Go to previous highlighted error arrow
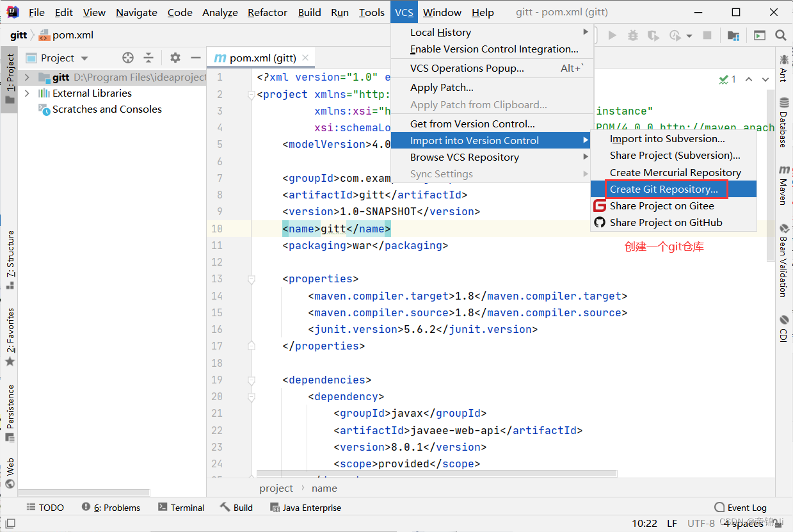The width and height of the screenshot is (793, 532). tap(749, 79)
